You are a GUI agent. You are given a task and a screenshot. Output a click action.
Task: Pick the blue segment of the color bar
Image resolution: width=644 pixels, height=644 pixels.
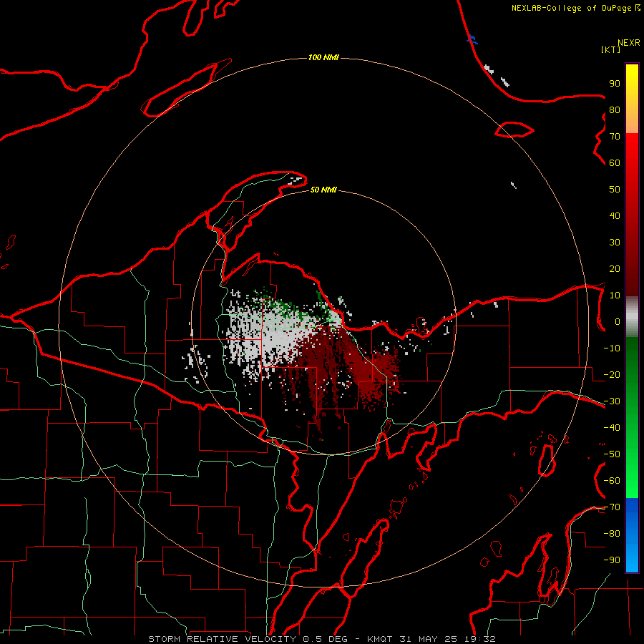point(632,535)
